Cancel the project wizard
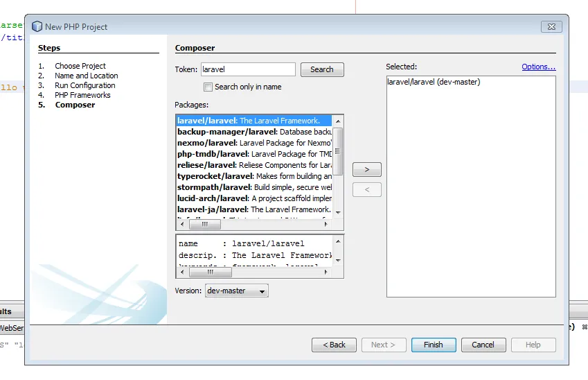The image size is (588, 380). [x=483, y=345]
